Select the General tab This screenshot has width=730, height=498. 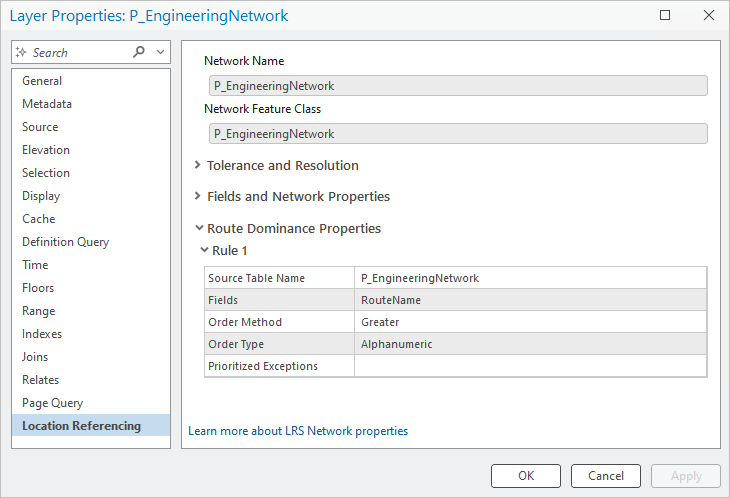pos(42,81)
